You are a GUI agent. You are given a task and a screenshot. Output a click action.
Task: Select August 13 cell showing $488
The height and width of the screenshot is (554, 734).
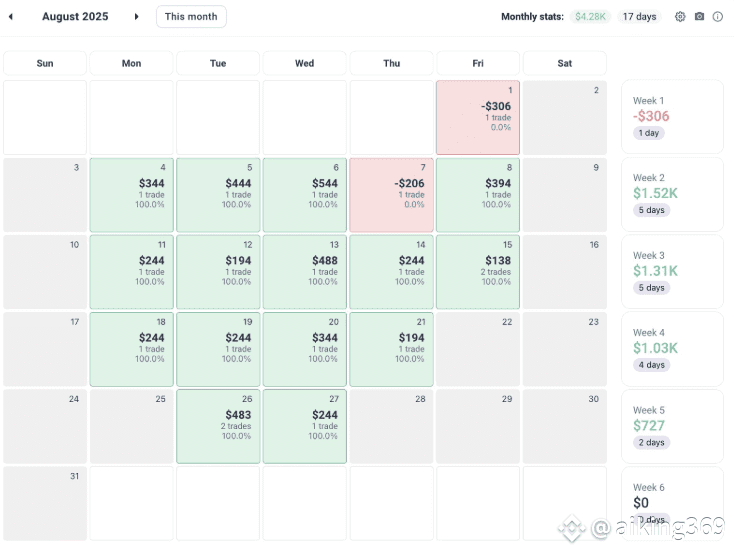(305, 272)
